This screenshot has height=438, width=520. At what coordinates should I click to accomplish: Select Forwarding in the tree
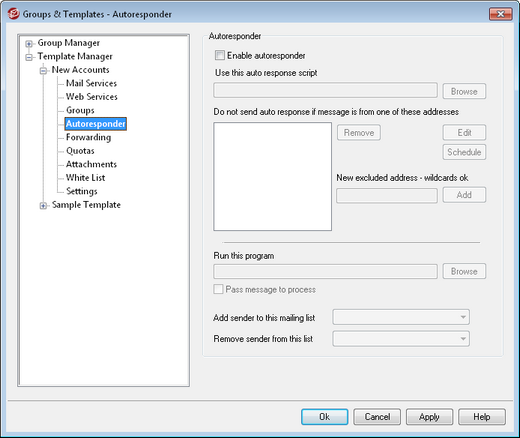coord(88,137)
